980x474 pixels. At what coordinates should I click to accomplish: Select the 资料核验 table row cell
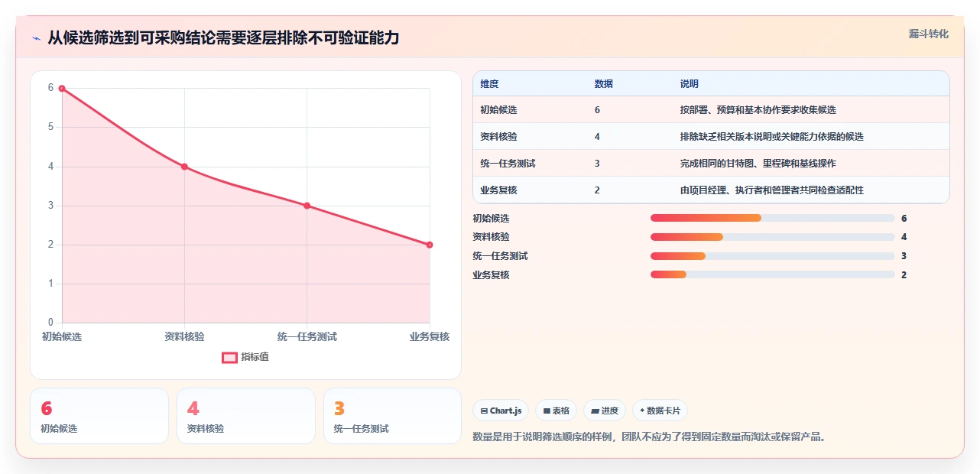499,137
